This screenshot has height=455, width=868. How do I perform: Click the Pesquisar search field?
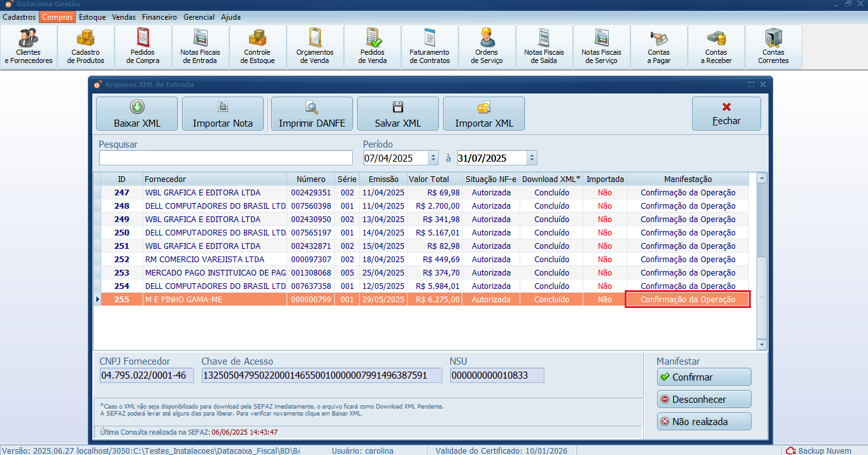pos(225,158)
